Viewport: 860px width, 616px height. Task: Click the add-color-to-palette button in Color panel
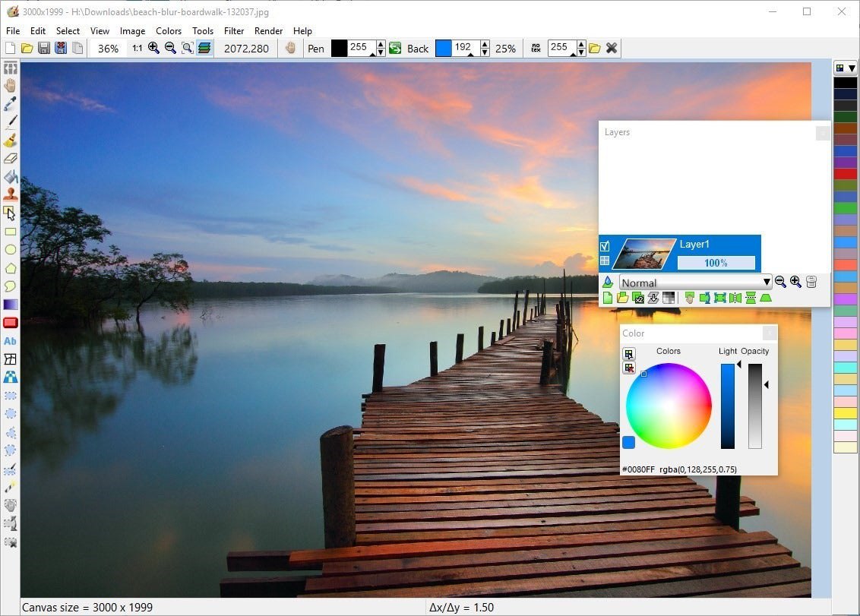(x=629, y=354)
